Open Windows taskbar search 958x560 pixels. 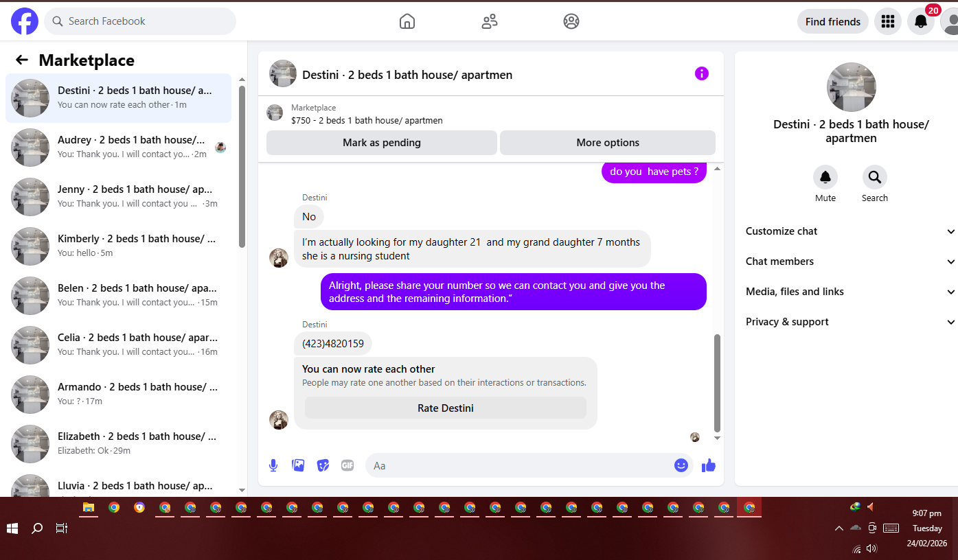(37, 528)
